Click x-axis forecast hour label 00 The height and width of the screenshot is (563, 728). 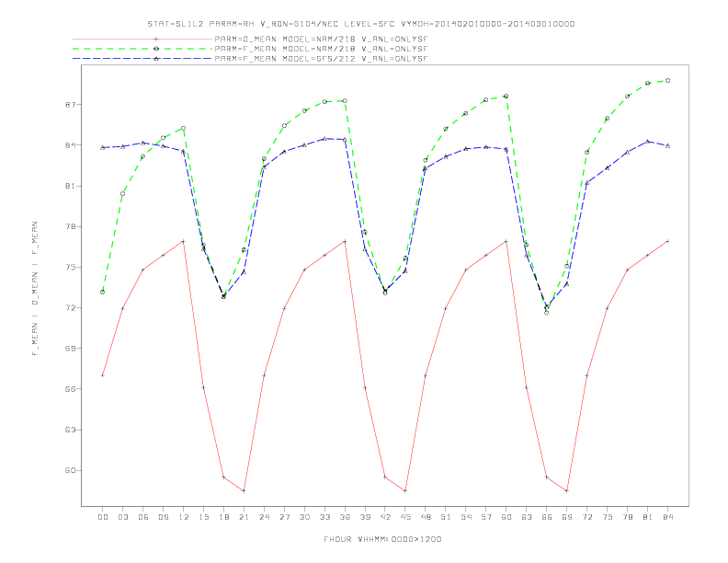103,517
